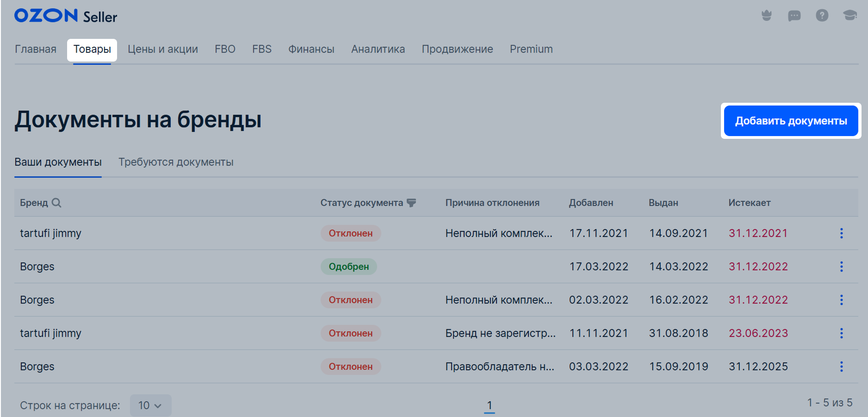Open the graduation cap training icon

coord(850,16)
